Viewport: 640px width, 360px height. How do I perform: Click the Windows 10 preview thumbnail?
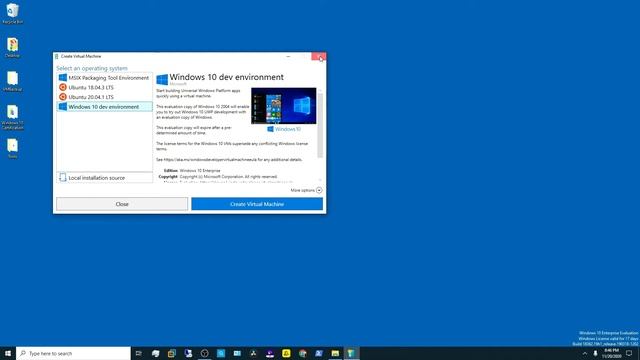pos(284,106)
